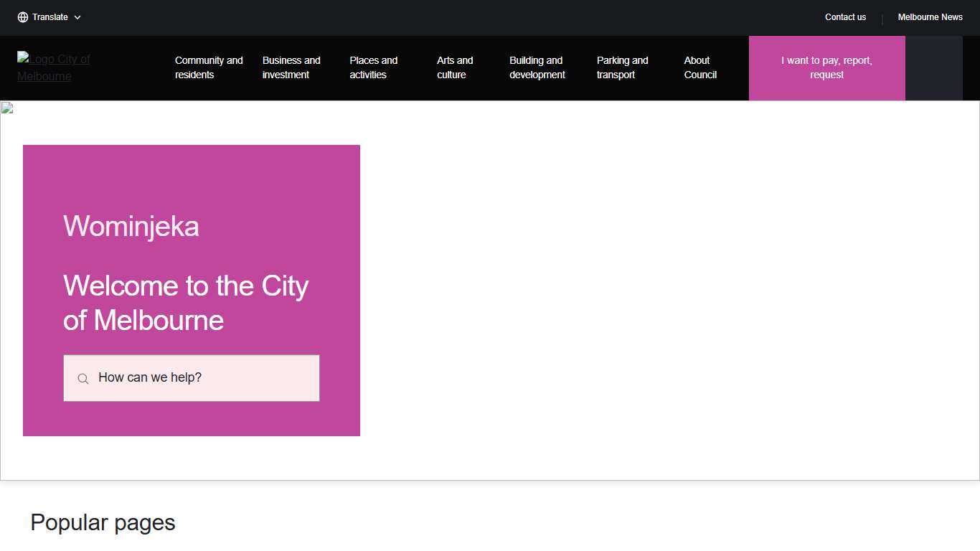Open the About Council menu
980x551 pixels.
(x=699, y=67)
